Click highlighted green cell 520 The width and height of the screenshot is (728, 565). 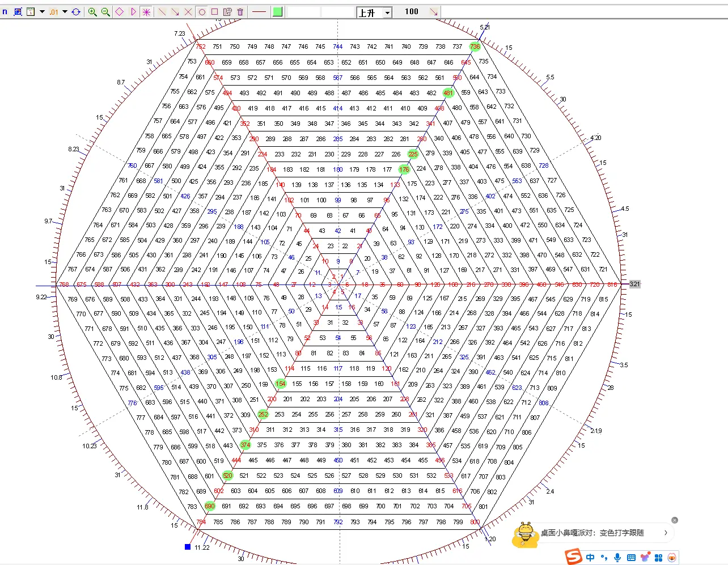click(227, 475)
